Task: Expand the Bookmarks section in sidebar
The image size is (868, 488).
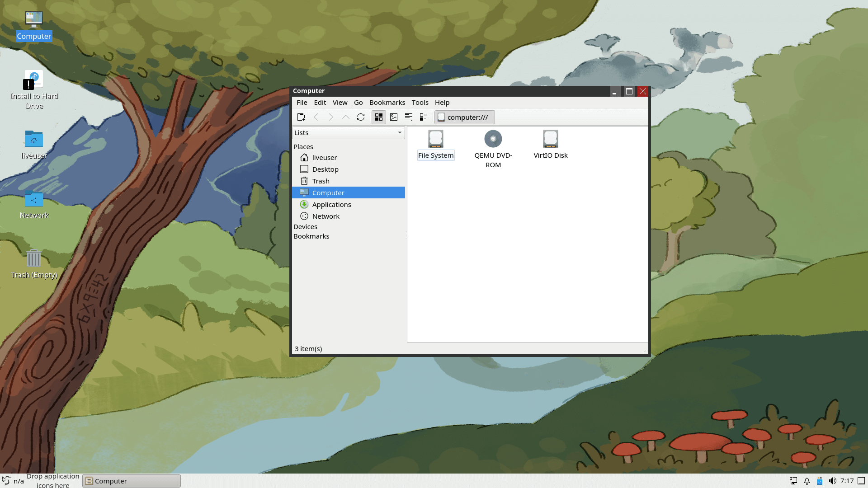Action: (311, 236)
